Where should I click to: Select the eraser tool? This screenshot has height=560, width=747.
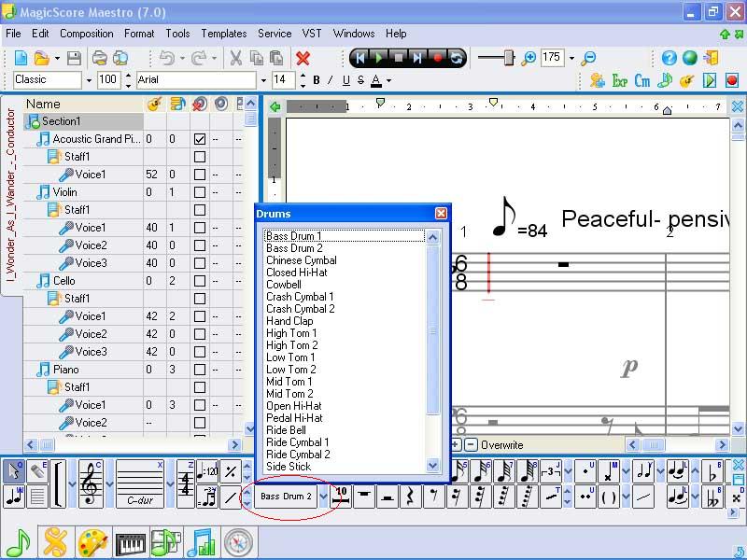point(37,471)
